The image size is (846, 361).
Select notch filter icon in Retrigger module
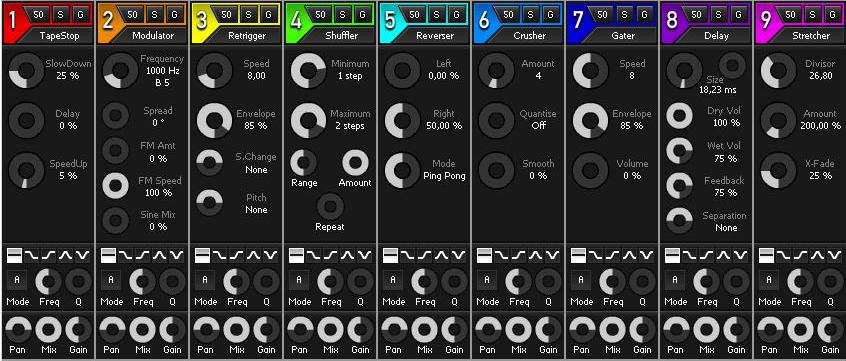tap(271, 255)
